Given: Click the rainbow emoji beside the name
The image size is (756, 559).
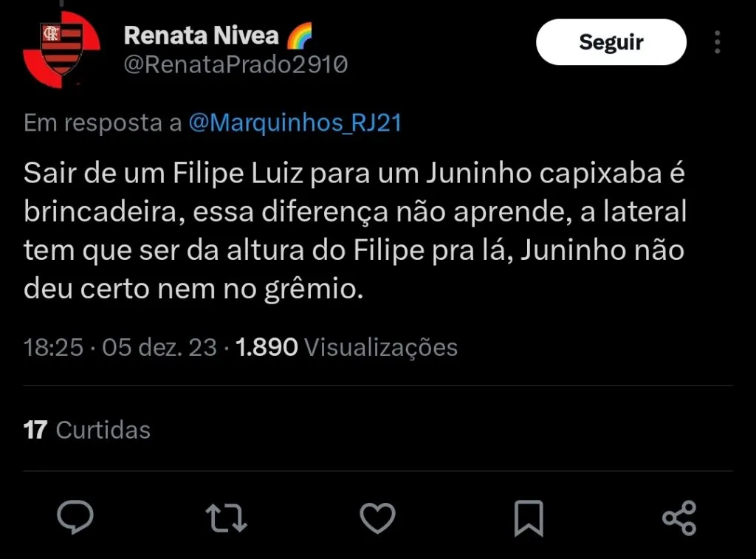Looking at the screenshot, I should 299,35.
